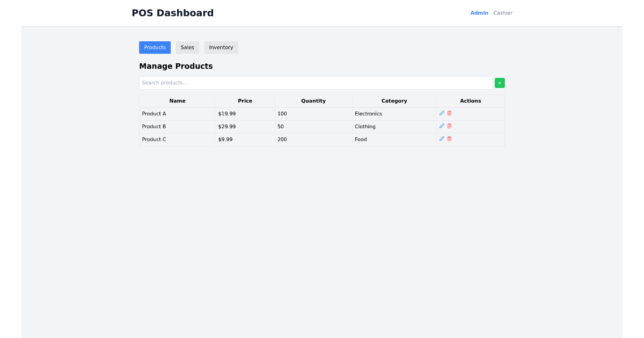Image resolution: width=644 pixels, height=338 pixels.
Task: Click the Category column header
Action: pyautogui.click(x=394, y=101)
